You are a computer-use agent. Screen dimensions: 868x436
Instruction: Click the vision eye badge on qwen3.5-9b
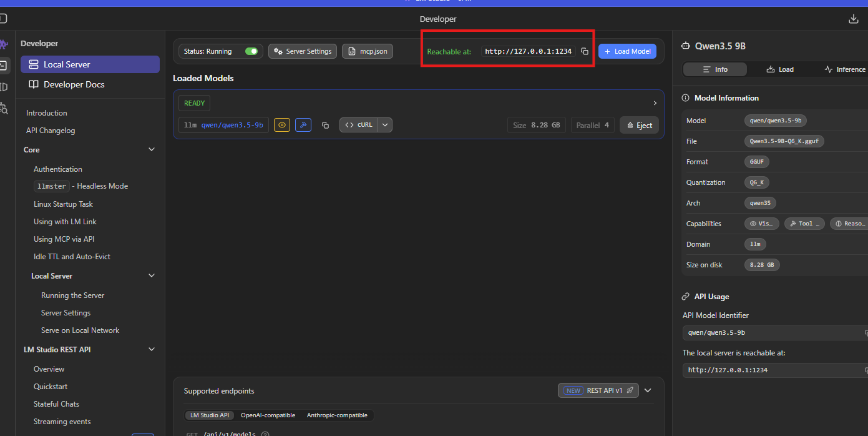coord(282,125)
